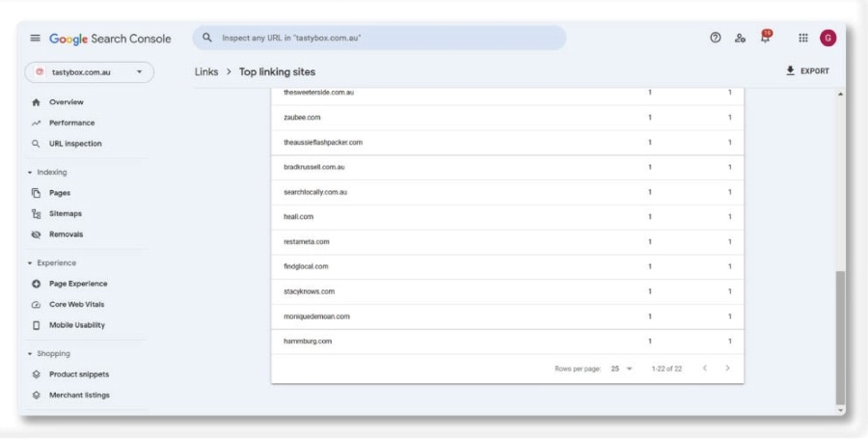This screenshot has height=439, width=868.
Task: Open the tastybox.com.au property dropdown
Action: [x=89, y=72]
